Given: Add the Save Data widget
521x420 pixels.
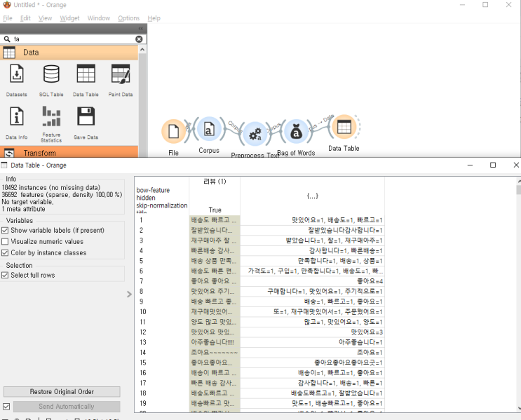Looking at the screenshot, I should [86, 123].
